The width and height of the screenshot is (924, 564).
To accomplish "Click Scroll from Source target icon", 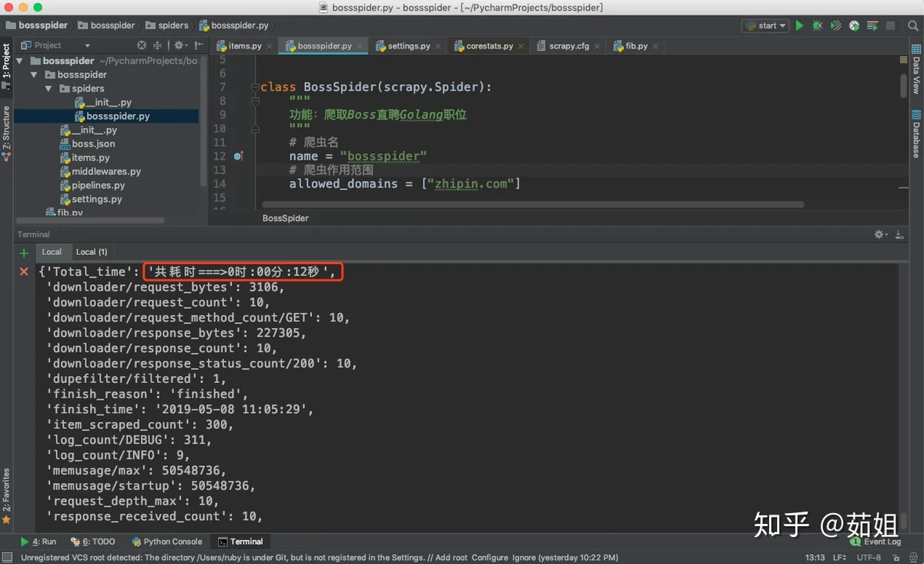I will point(141,45).
